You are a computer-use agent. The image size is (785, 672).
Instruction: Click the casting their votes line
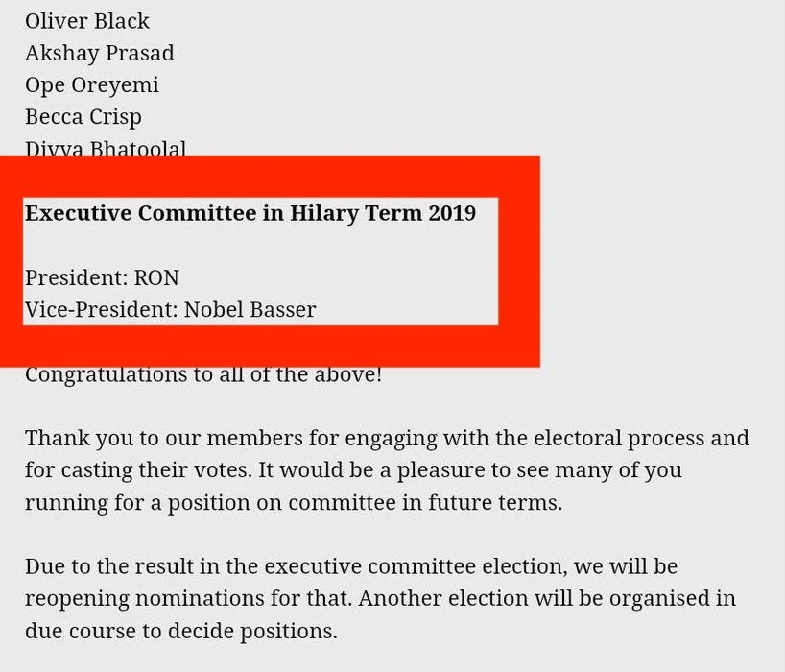coord(353,470)
